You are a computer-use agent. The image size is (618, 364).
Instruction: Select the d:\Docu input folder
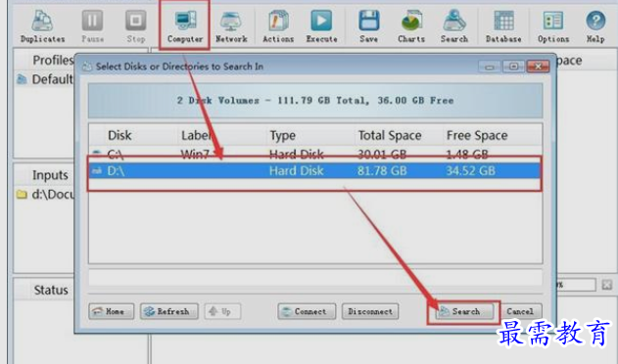coord(45,194)
